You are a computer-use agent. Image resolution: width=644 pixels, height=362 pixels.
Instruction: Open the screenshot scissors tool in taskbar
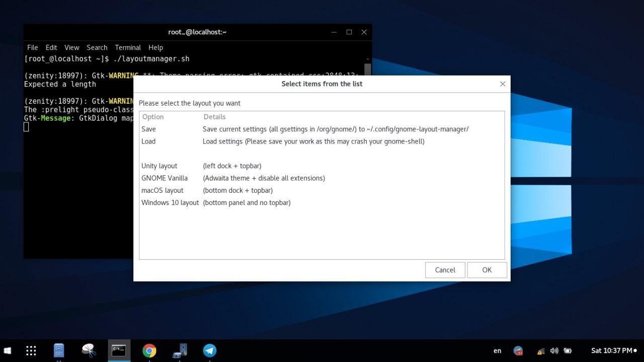point(89,350)
